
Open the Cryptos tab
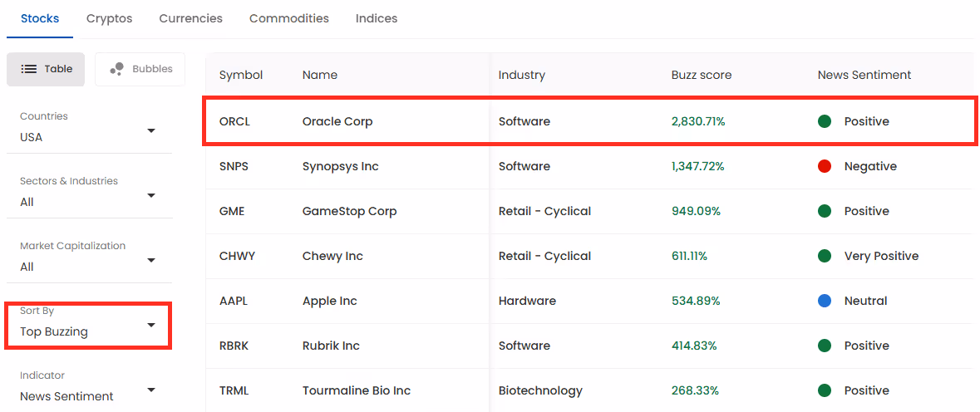(110, 19)
